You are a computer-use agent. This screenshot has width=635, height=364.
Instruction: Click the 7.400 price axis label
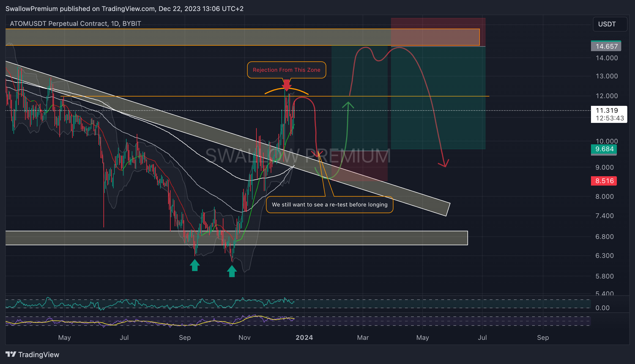point(604,216)
